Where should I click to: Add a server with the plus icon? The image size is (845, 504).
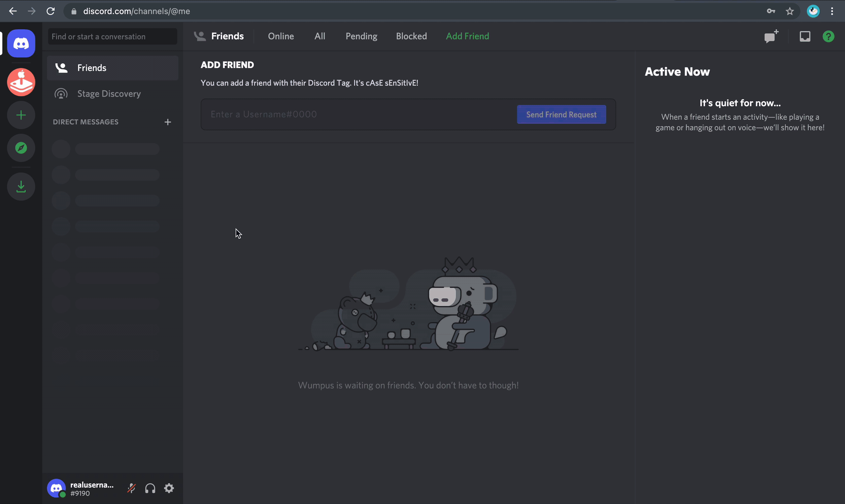tap(21, 115)
